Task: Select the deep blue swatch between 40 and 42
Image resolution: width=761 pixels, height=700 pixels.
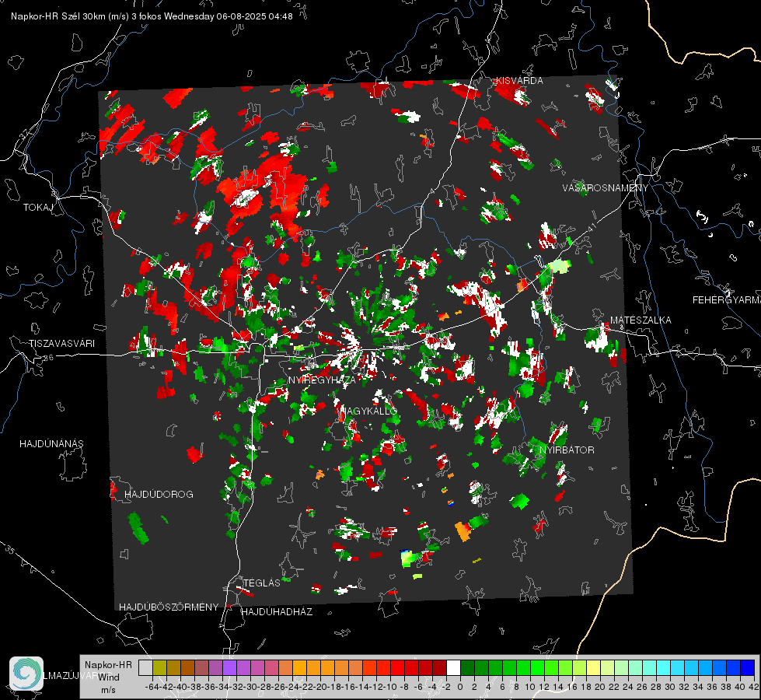Action: [x=748, y=667]
